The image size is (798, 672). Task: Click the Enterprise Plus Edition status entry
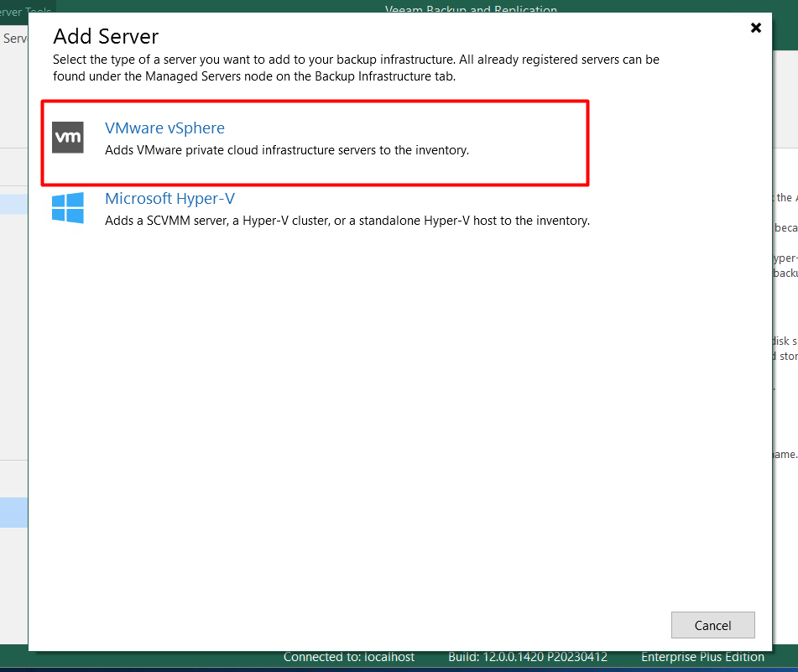[x=703, y=657]
